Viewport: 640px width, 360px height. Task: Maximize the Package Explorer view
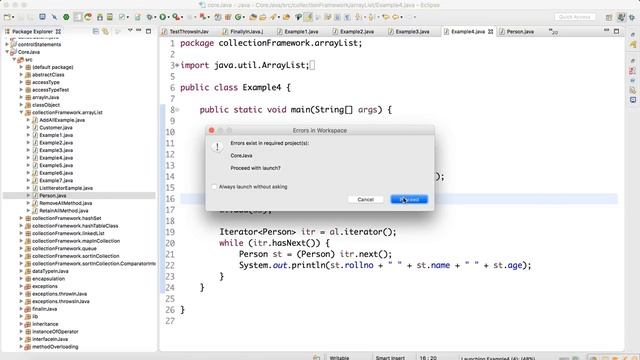(x=149, y=31)
